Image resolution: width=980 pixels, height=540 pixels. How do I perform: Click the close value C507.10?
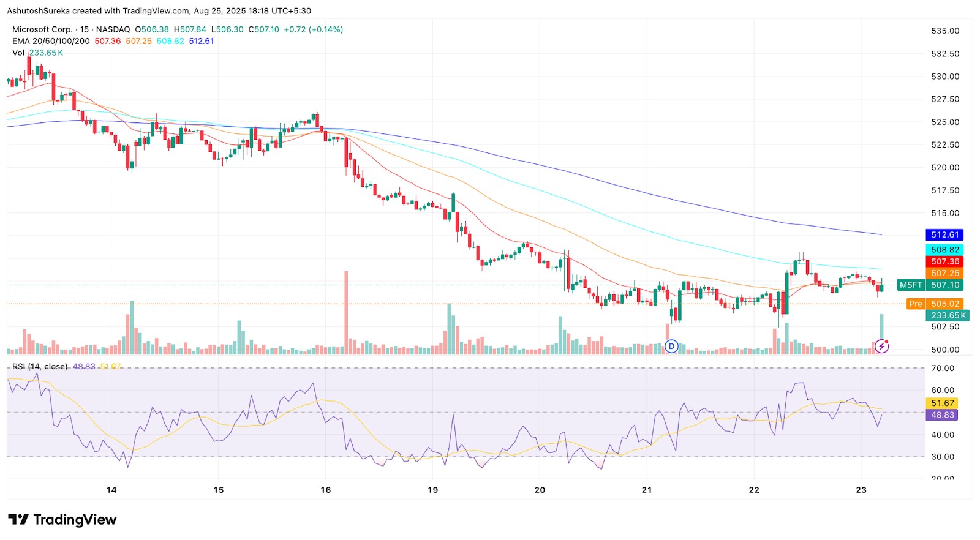[x=263, y=29]
